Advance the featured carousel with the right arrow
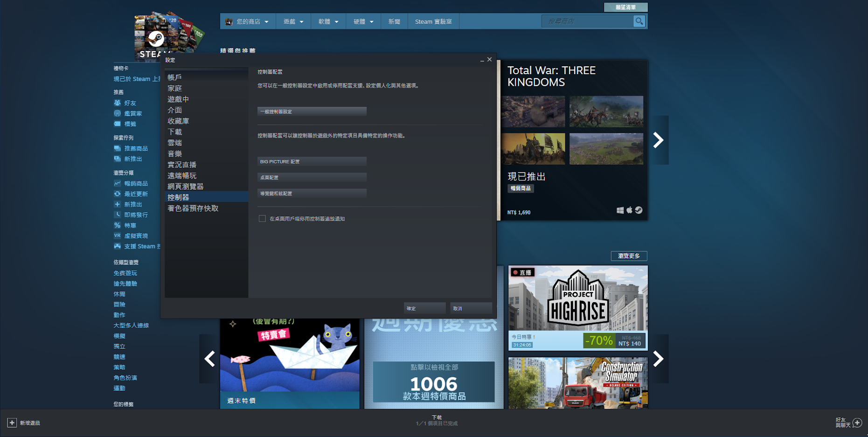The image size is (868, 437). (x=658, y=140)
